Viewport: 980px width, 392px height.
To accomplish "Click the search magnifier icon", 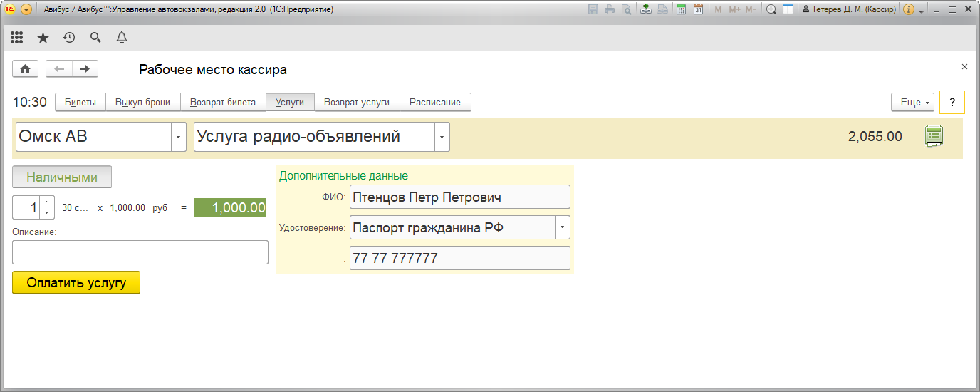I will [95, 38].
